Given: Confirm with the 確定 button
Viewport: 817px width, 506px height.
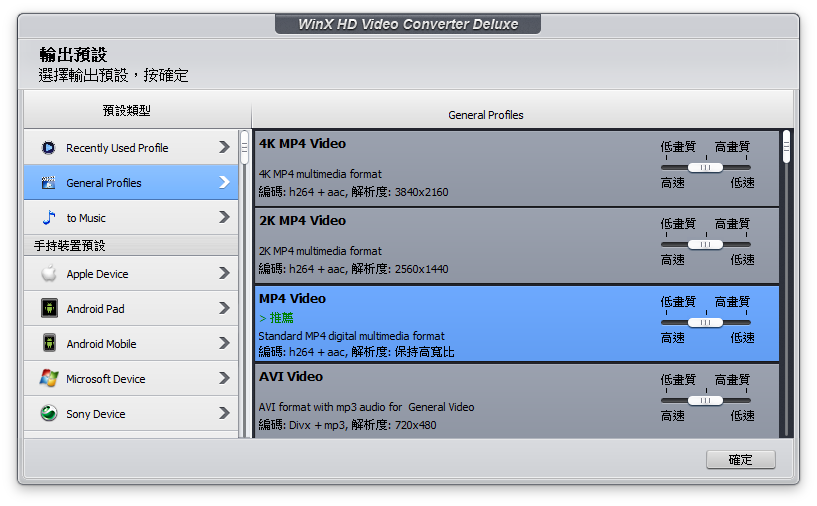Looking at the screenshot, I should click(x=740, y=460).
